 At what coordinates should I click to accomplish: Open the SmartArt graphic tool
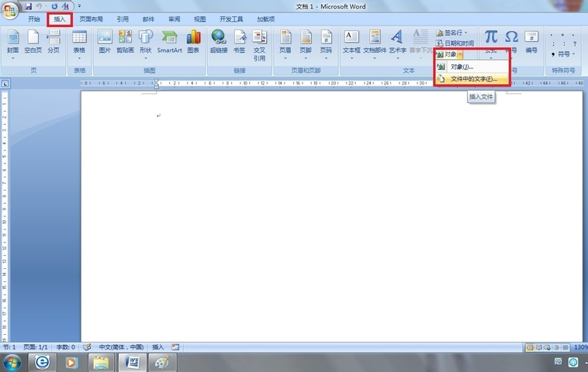(169, 41)
